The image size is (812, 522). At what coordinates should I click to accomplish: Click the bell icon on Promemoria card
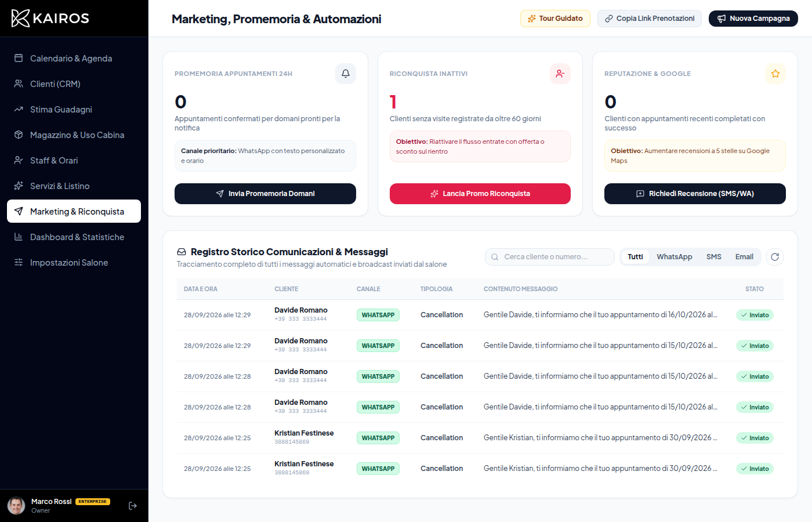[346, 74]
